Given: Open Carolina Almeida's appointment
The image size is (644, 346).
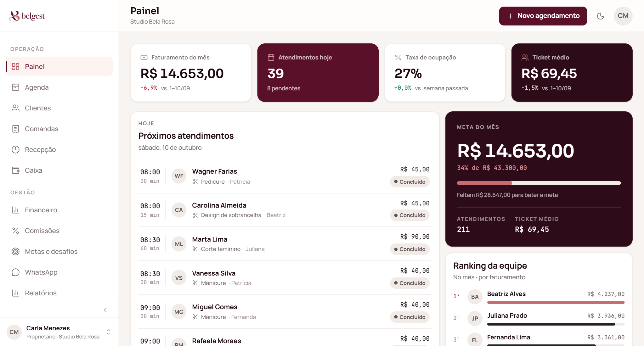Looking at the screenshot, I should point(285,210).
